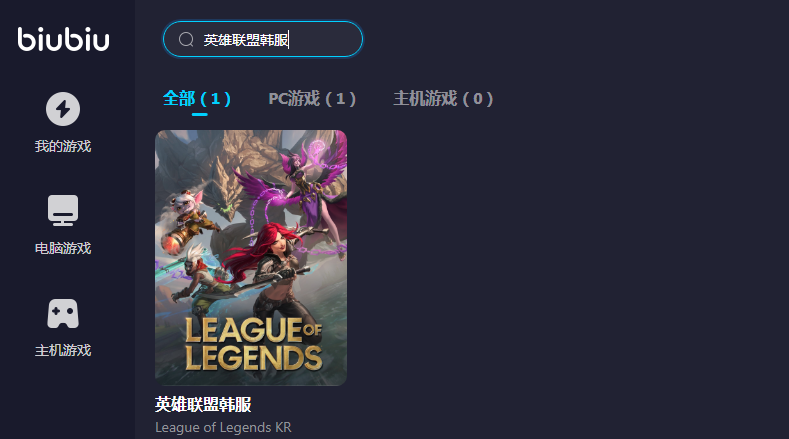Open My Games lightning bolt icon
Screen dimensions: 789x439
[63, 109]
